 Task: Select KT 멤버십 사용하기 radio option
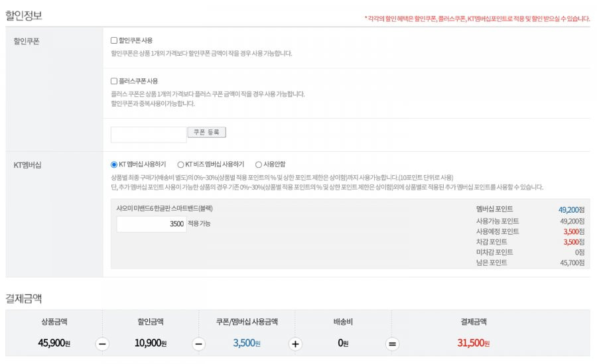point(114,164)
